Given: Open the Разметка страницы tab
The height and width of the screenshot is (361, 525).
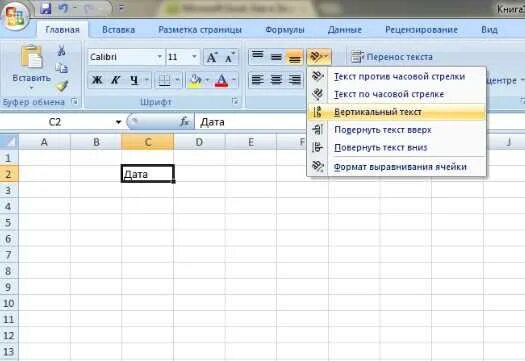Looking at the screenshot, I should tap(200, 30).
